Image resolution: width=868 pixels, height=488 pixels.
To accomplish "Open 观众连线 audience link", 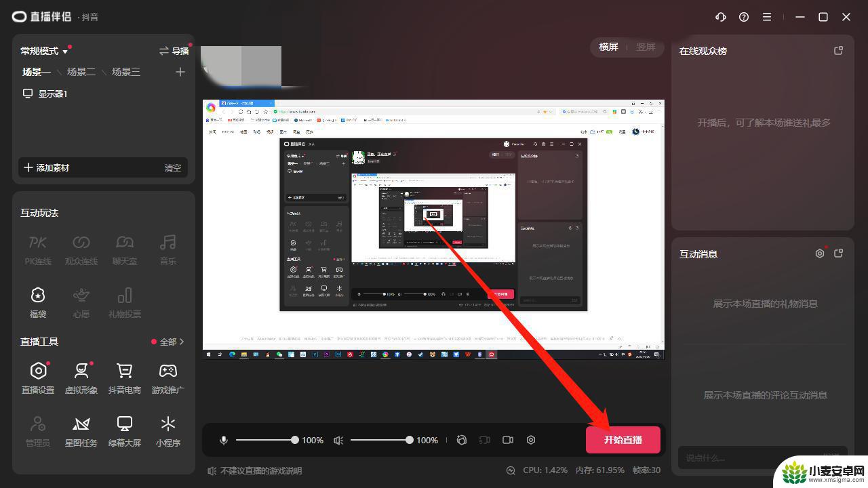I will coord(81,249).
